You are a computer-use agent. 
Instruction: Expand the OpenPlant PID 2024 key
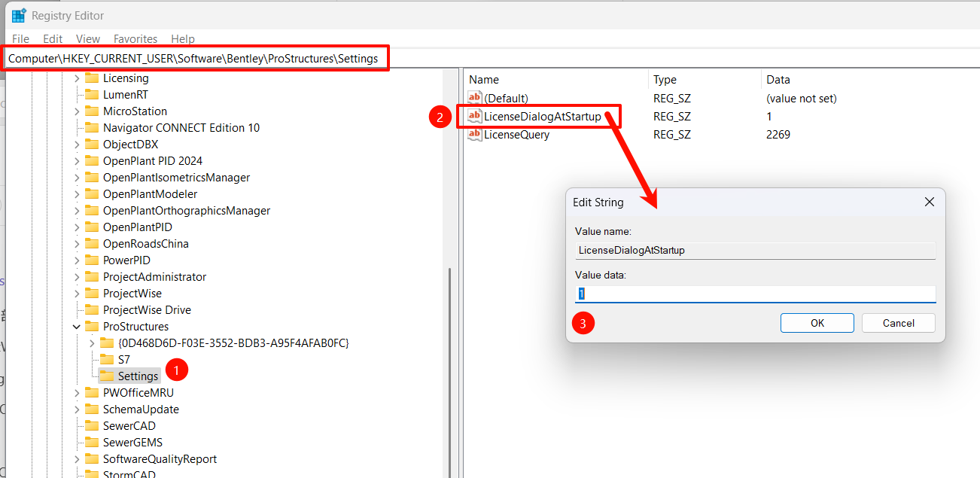coord(77,161)
